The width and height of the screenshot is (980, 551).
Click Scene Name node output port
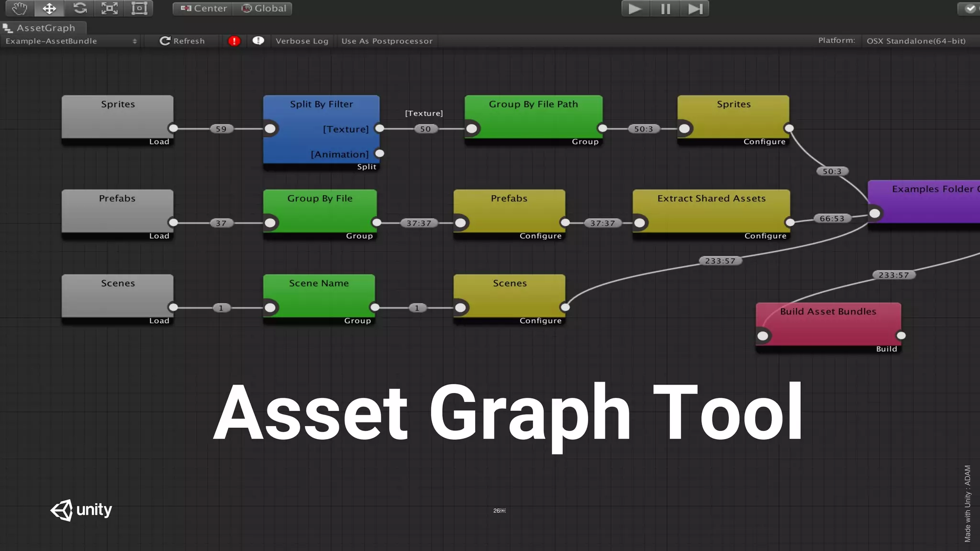click(375, 307)
